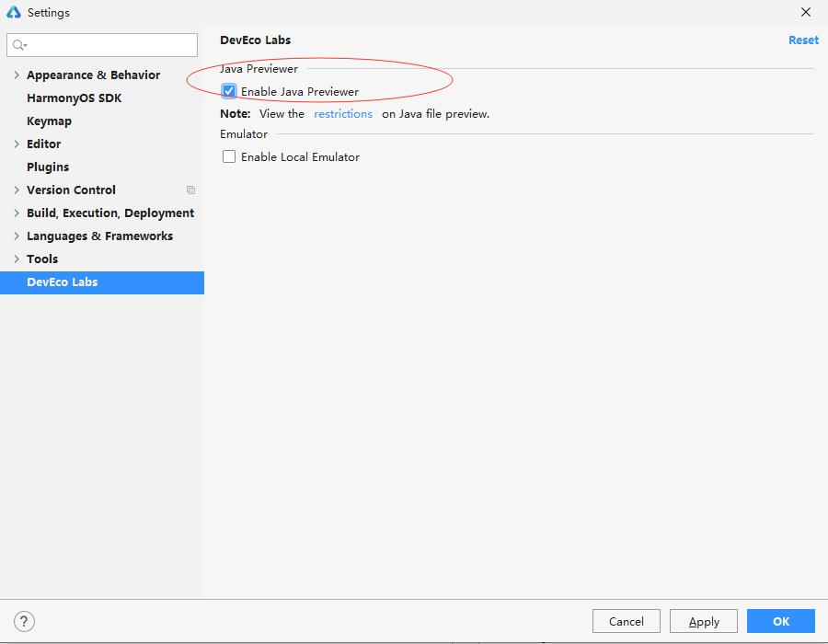This screenshot has width=828, height=644.
Task: Click the Emulator section label
Action: click(244, 134)
